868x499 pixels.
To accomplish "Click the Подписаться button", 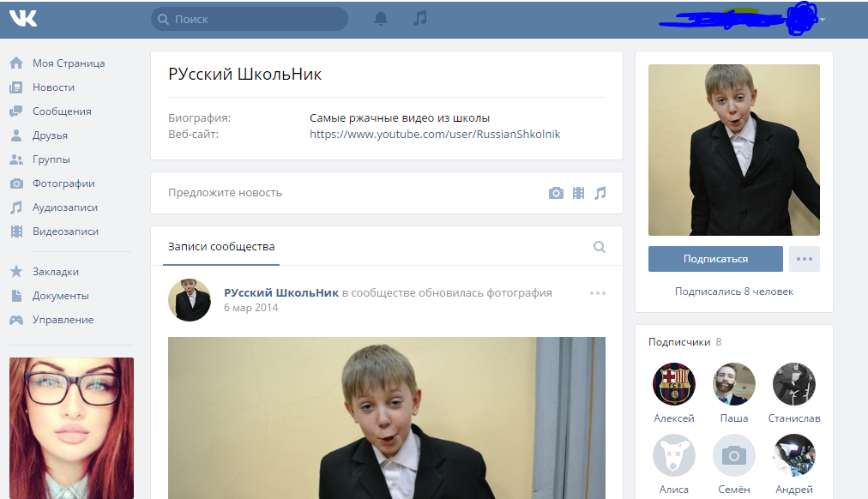I will (x=716, y=259).
